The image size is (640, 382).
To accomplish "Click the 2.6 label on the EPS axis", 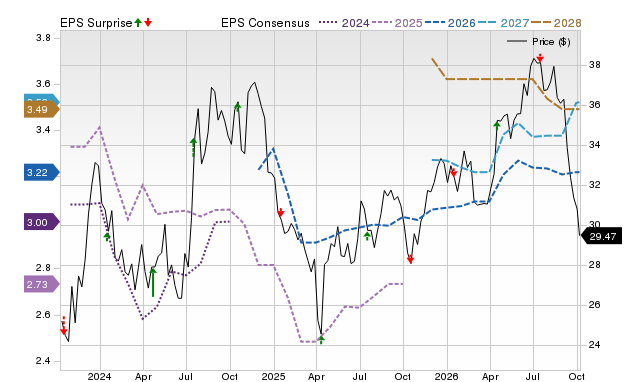I will [43, 315].
